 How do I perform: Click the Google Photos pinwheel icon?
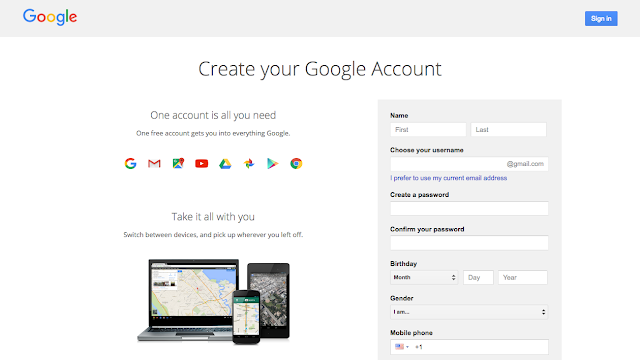249,164
